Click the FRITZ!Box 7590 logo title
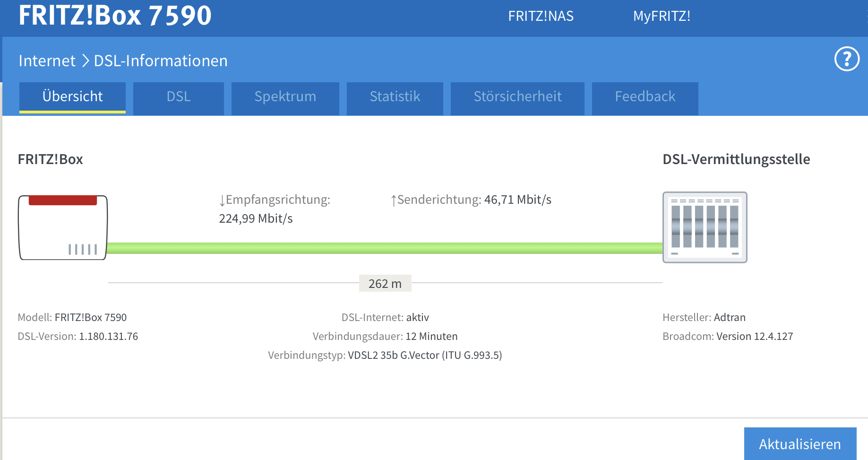The width and height of the screenshot is (868, 460). [x=115, y=15]
